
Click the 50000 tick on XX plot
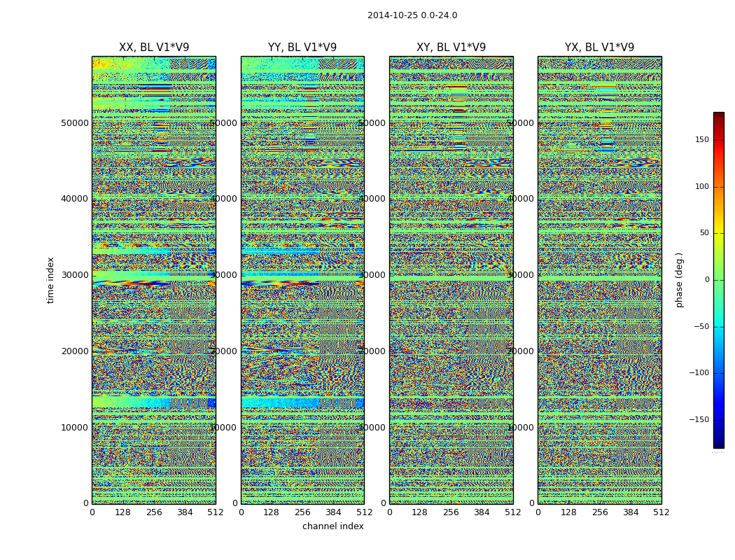(74, 122)
